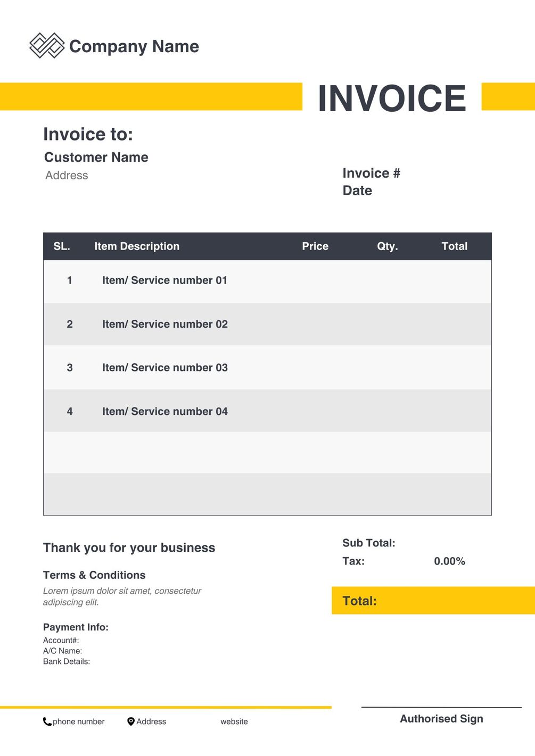Click the 0.00% tax value

point(449,561)
